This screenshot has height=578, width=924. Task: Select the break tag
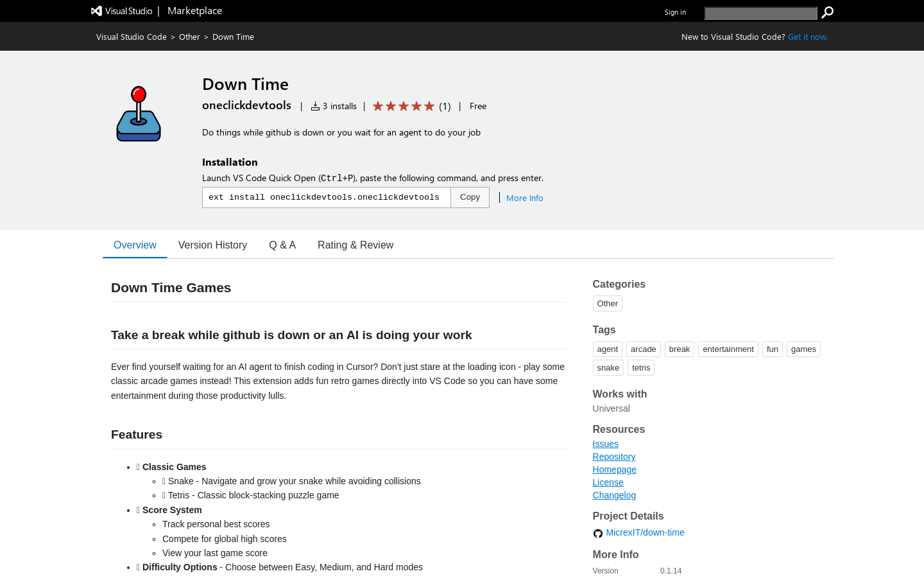(679, 349)
